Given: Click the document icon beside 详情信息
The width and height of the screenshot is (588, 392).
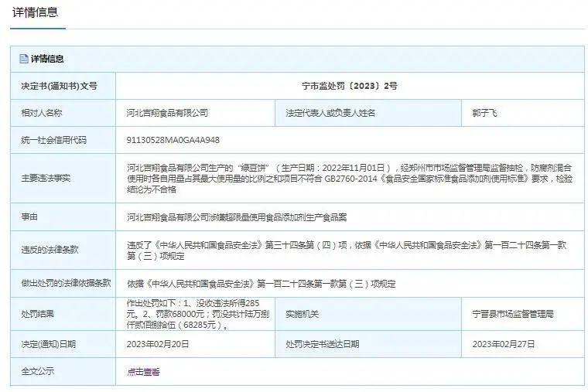Looking at the screenshot, I should click(24, 59).
